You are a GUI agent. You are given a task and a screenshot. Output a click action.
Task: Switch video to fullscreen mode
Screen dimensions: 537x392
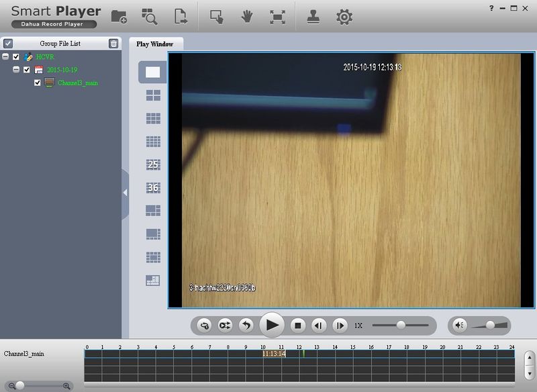coord(277,16)
